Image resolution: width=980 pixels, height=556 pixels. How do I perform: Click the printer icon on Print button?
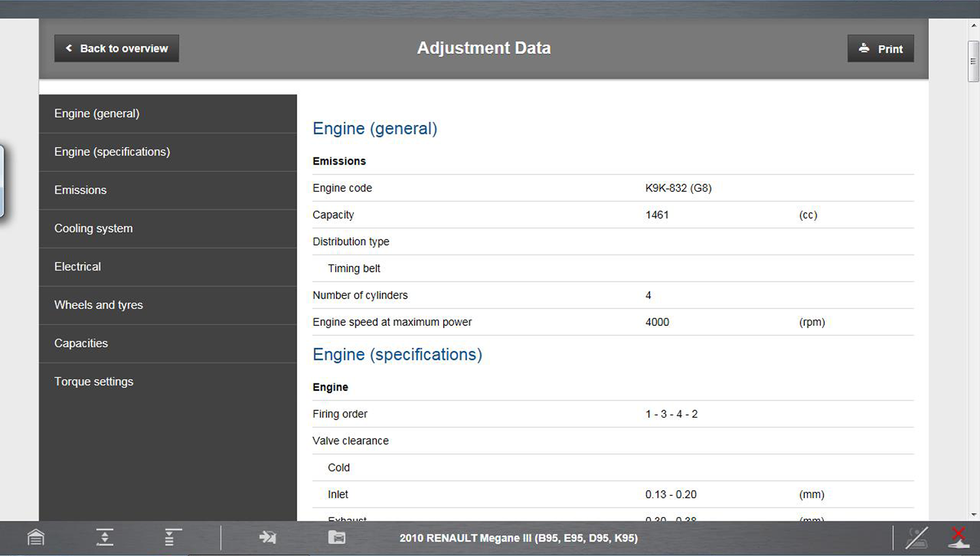pos(864,48)
